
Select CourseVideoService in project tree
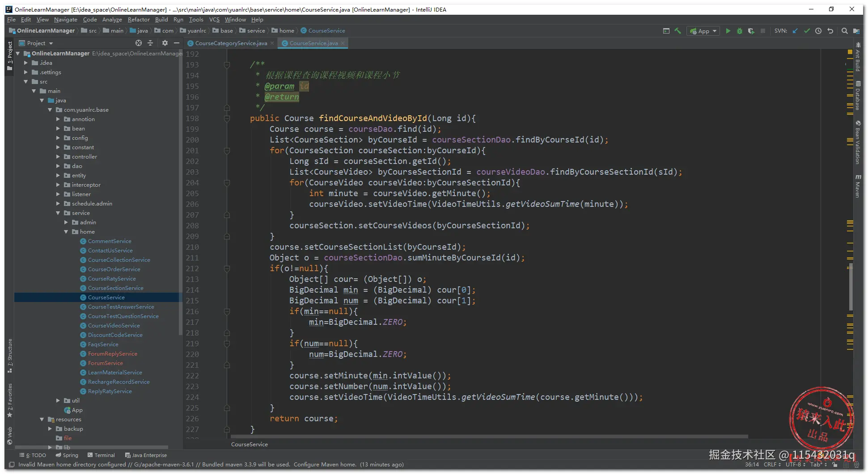pyautogui.click(x=114, y=326)
